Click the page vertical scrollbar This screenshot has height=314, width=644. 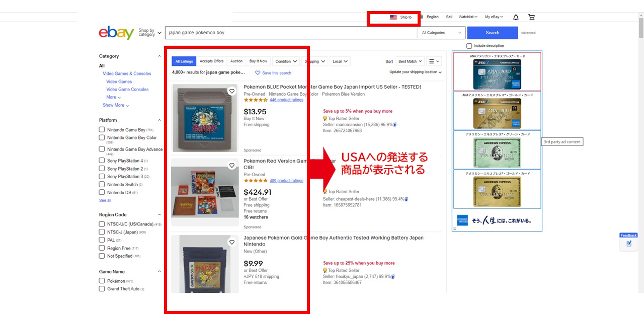click(x=641, y=151)
